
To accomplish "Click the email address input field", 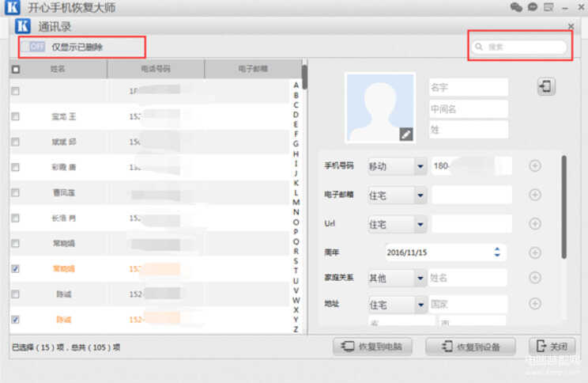I will (472, 195).
